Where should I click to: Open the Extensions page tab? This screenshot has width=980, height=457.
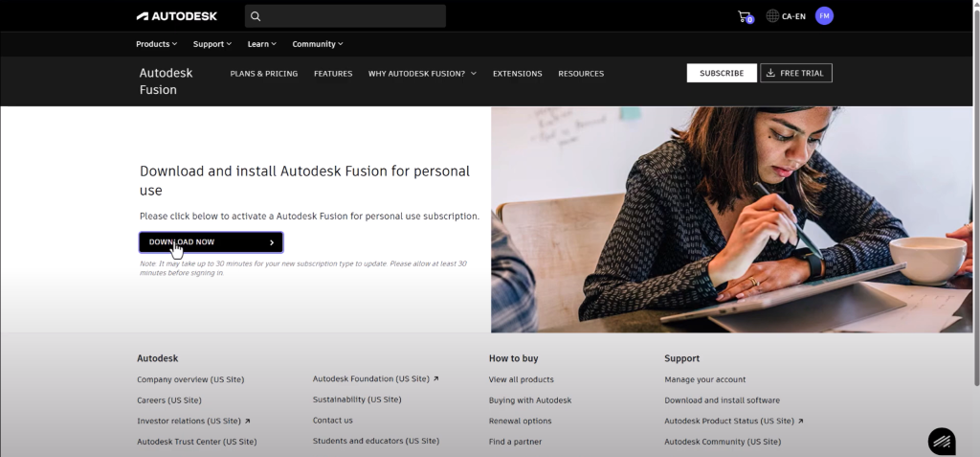click(517, 74)
